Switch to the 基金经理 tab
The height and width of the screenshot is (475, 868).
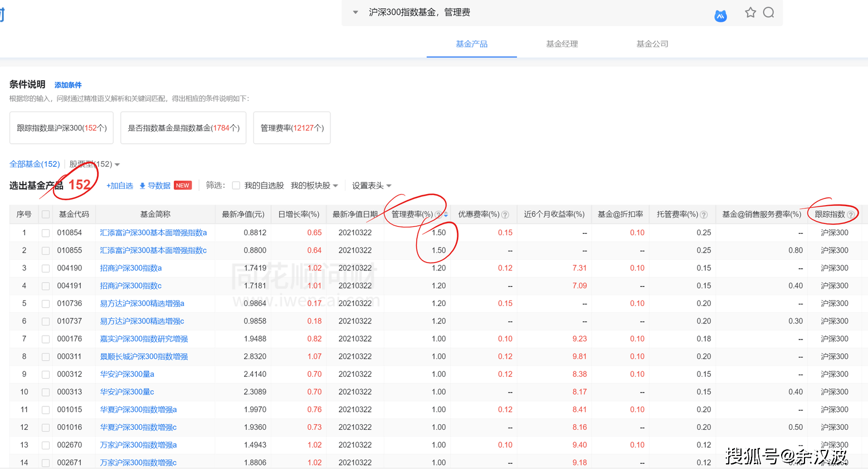point(562,44)
